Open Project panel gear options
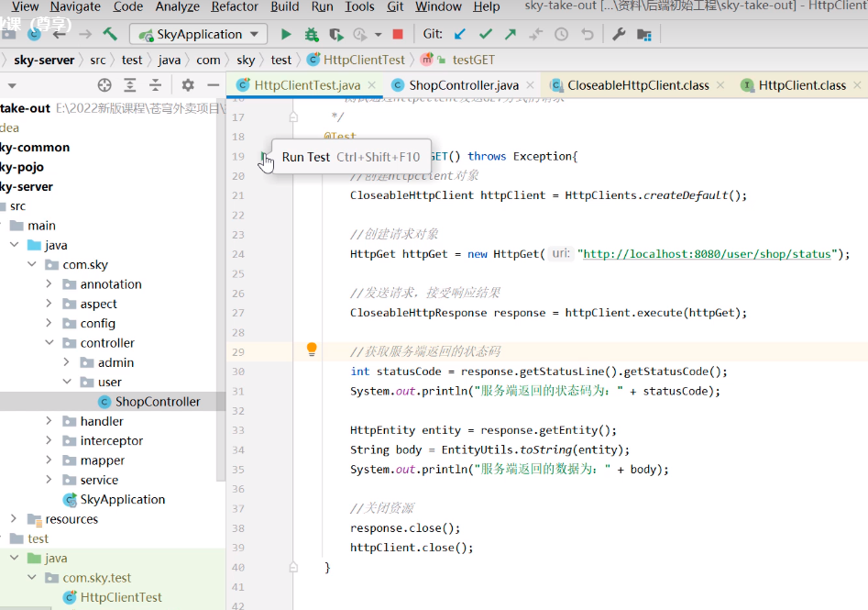This screenshot has width=868, height=610. point(188,85)
